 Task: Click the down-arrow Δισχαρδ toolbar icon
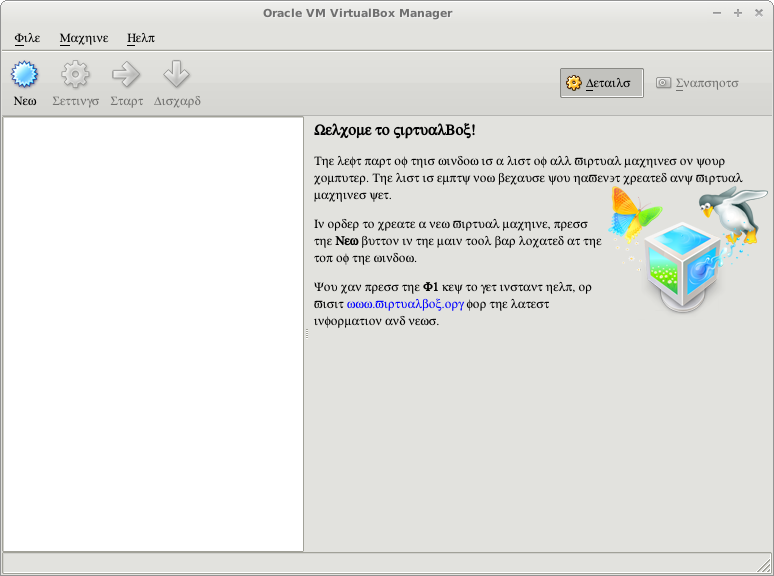(176, 75)
